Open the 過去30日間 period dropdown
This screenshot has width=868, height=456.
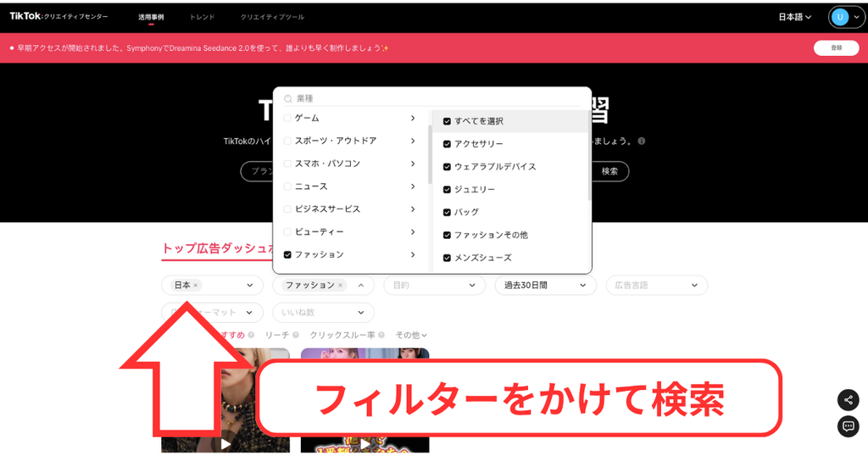(545, 285)
